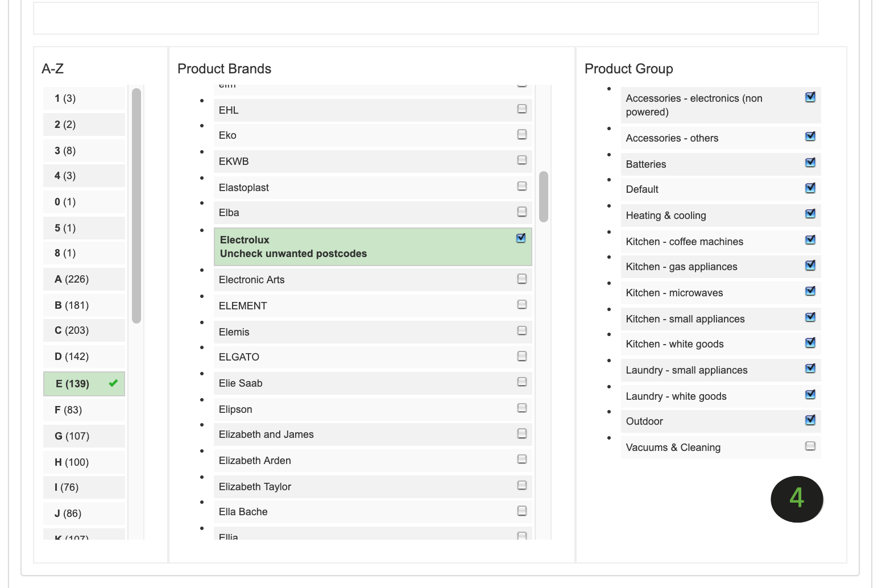Uncheck the Batteries group checkbox

click(x=810, y=163)
